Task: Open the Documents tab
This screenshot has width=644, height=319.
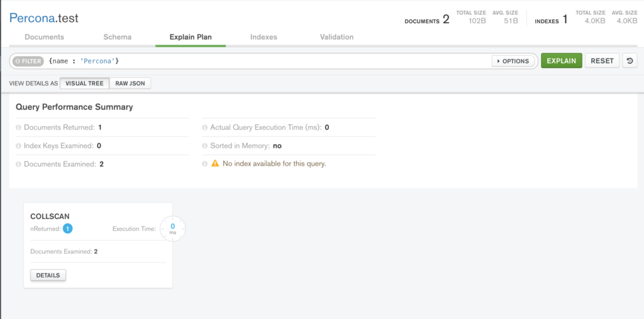Action: (x=45, y=37)
